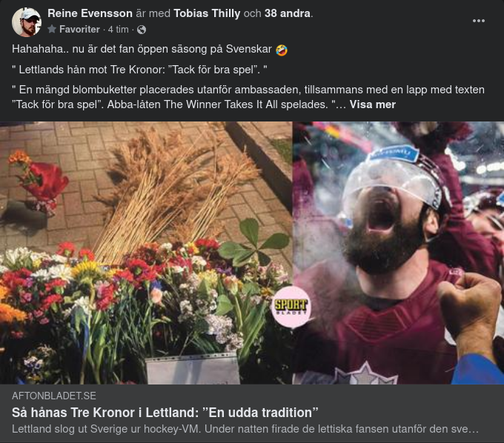The width and height of the screenshot is (504, 443).
Task: Click the laughing emoji in the post
Action: [x=282, y=50]
